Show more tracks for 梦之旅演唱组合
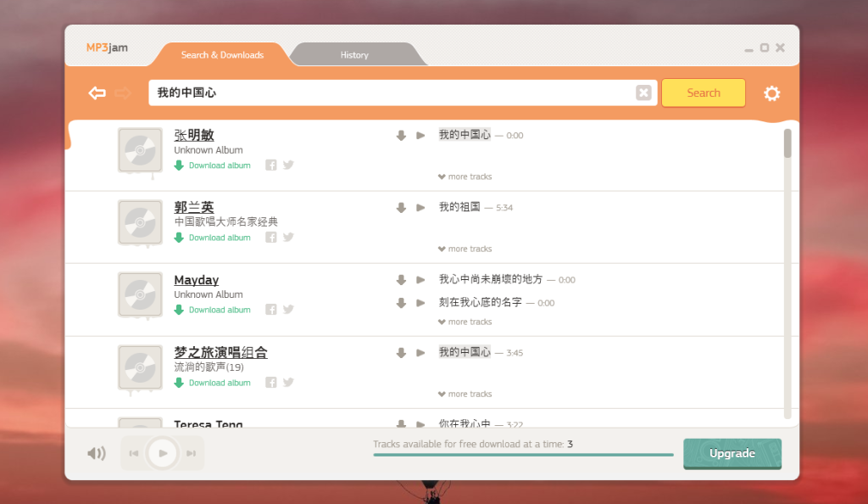Viewport: 868px width, 504px height. [x=465, y=395]
